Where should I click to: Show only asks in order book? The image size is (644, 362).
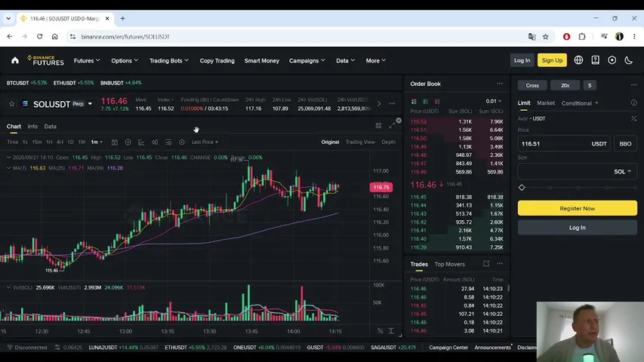click(437, 101)
